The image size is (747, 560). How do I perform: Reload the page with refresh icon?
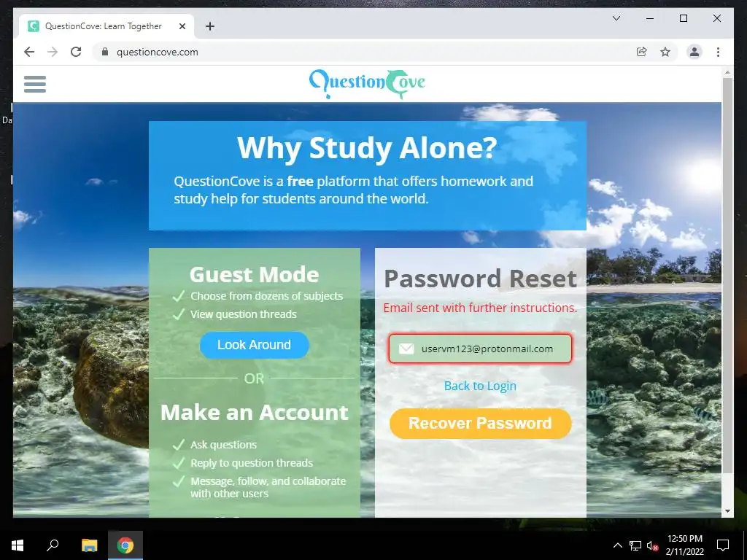tap(76, 52)
